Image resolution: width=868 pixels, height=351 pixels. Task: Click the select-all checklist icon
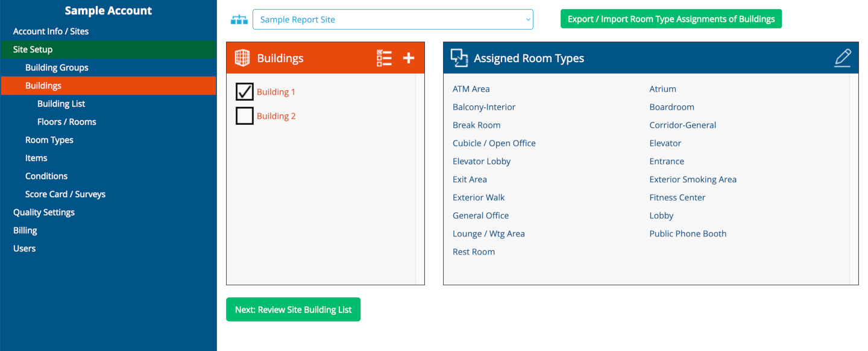(384, 58)
